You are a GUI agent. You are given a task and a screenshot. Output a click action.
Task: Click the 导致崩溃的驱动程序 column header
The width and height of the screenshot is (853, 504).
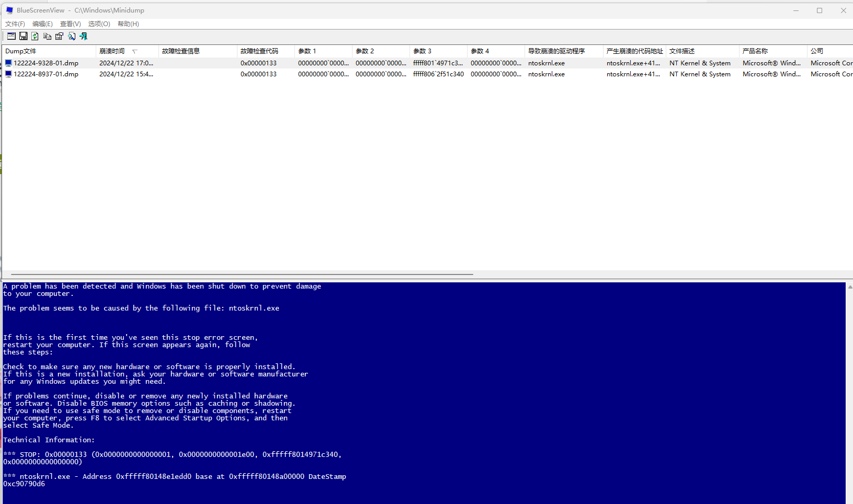pyautogui.click(x=556, y=51)
